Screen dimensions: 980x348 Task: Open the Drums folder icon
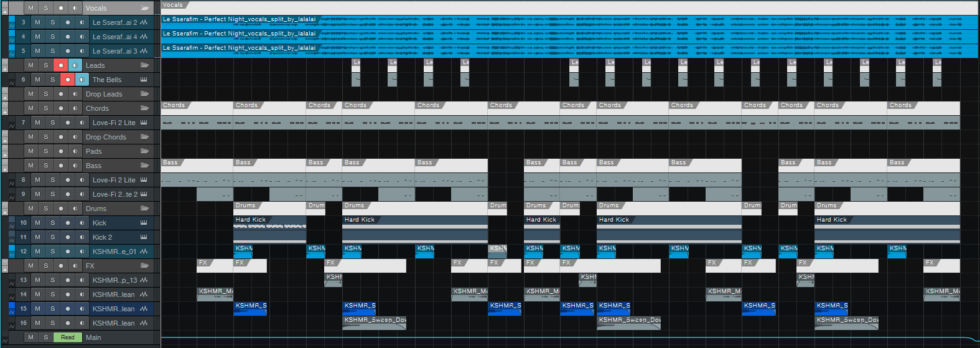(x=145, y=209)
